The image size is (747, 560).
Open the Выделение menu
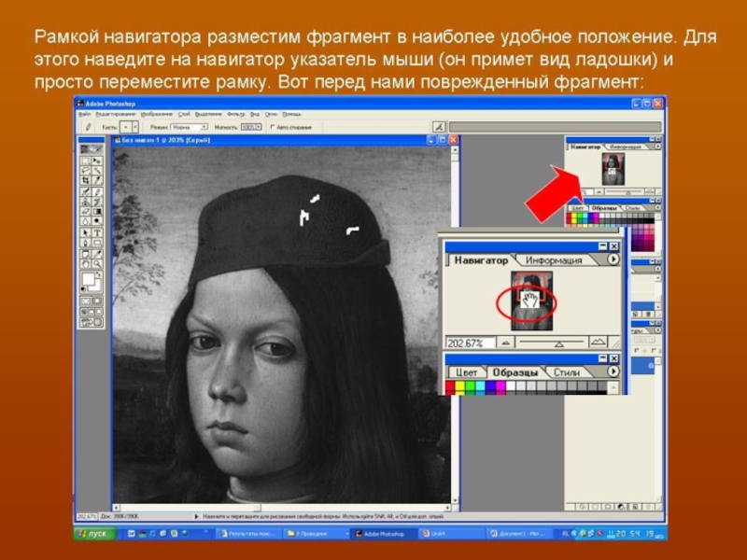pyautogui.click(x=208, y=114)
